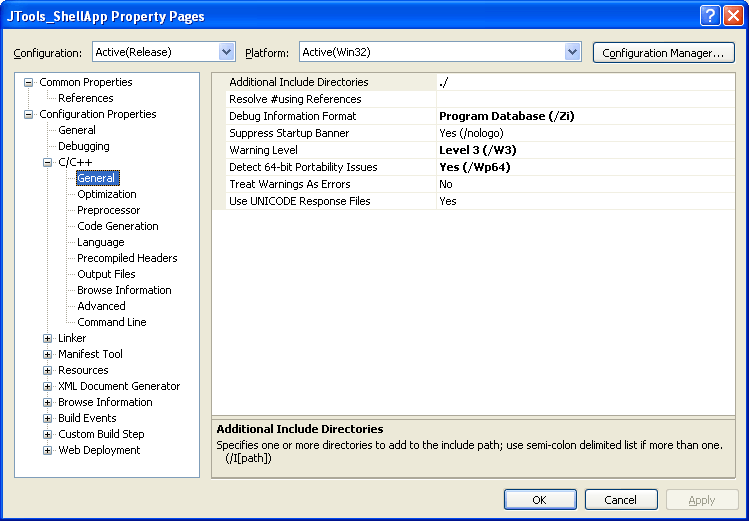Expand the XML Document Generator node
Viewport: 749px width, 521px height.
[x=47, y=386]
